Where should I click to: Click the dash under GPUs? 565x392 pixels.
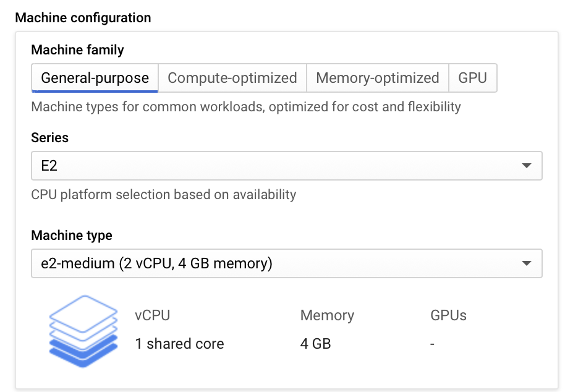(433, 344)
